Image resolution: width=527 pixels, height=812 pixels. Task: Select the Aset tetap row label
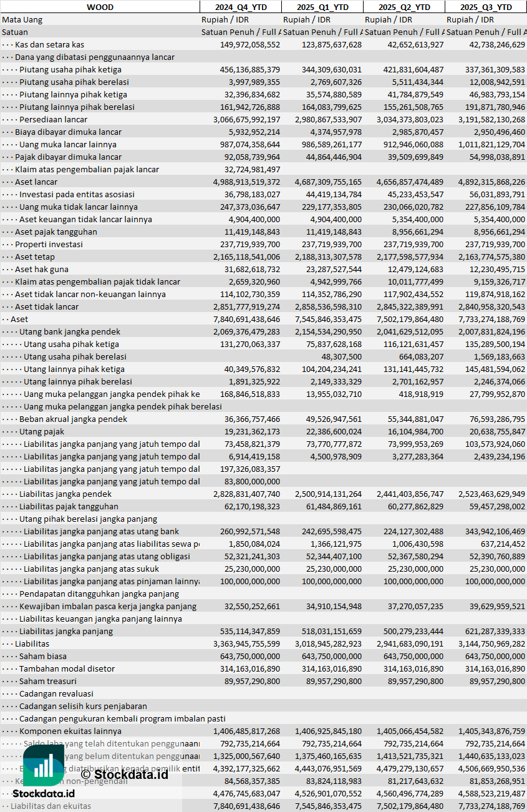click(35, 257)
